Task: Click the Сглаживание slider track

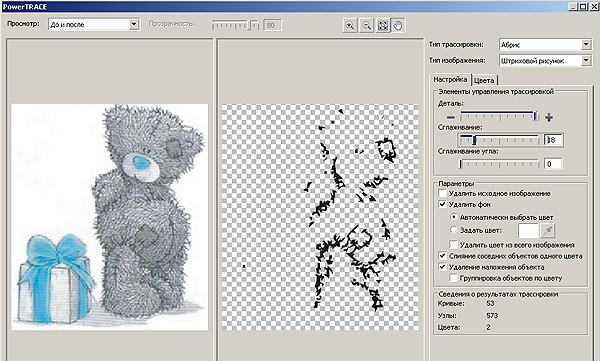Action: click(499, 140)
